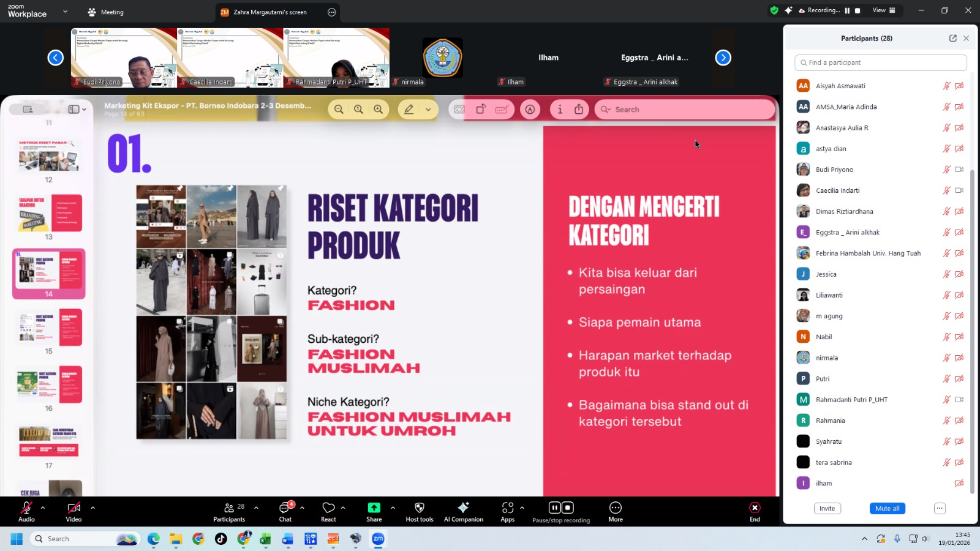Open the Apps menu icon
This screenshot has height=551, width=980.
click(x=507, y=508)
